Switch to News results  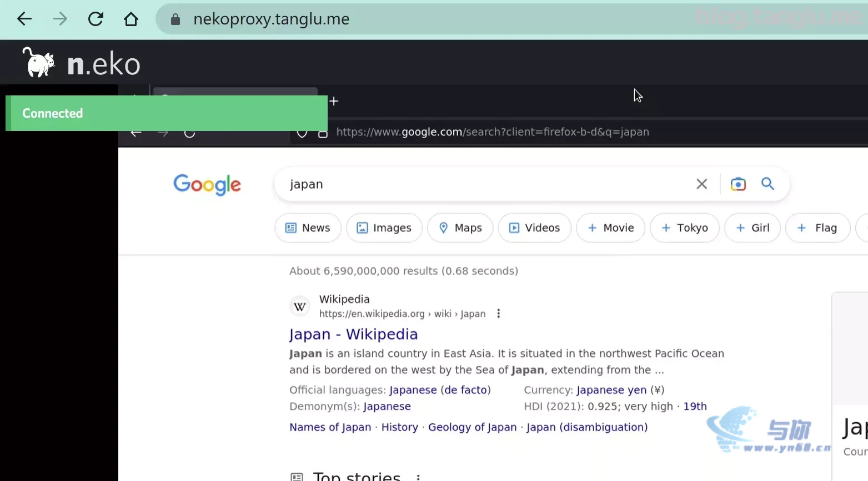308,228
